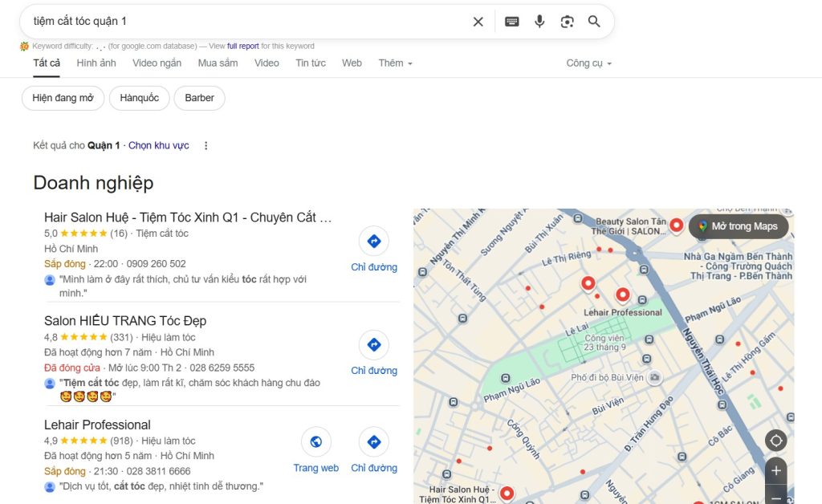Click the Đã đóng cửa status text

[x=71, y=368]
